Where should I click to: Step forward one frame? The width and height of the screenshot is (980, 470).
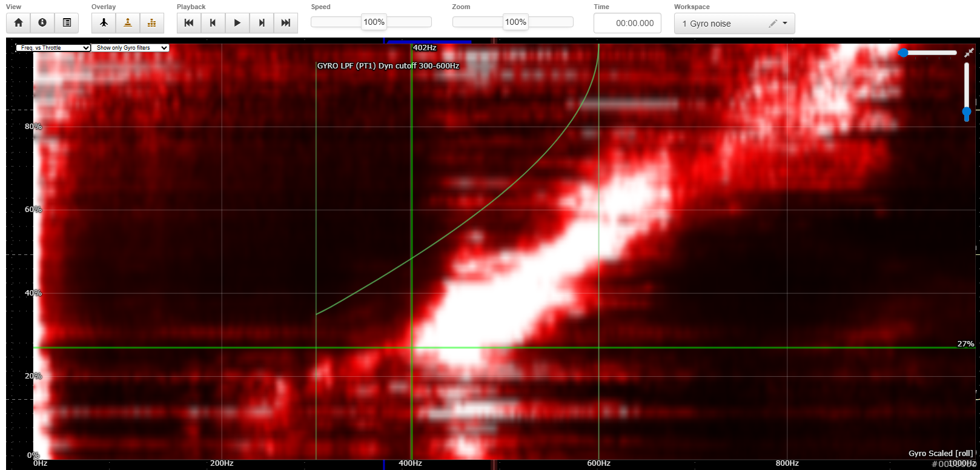262,23
